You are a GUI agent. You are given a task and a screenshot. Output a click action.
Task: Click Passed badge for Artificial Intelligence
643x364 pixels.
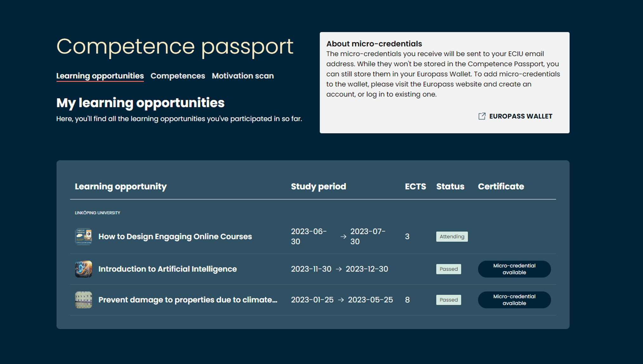pos(448,269)
